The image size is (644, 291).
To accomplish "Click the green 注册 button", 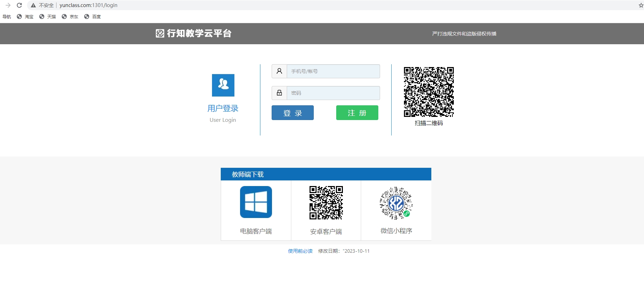I will coord(357,113).
